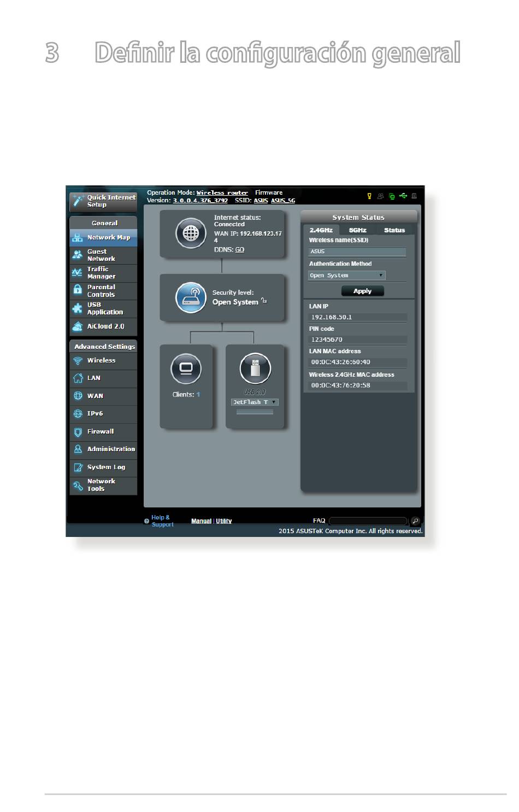Screen dimensions: 519x812
Task: Open System Log page
Action: click(103, 468)
